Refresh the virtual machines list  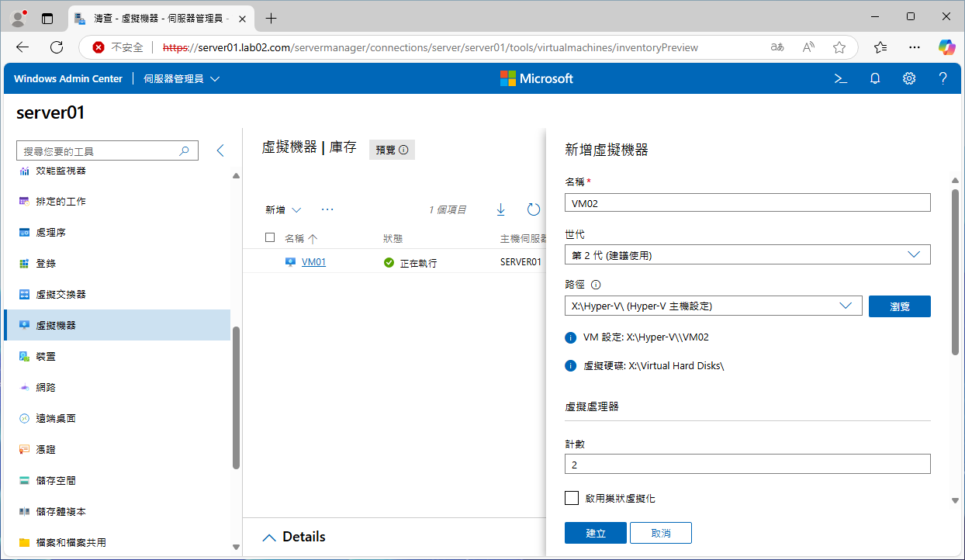533,209
